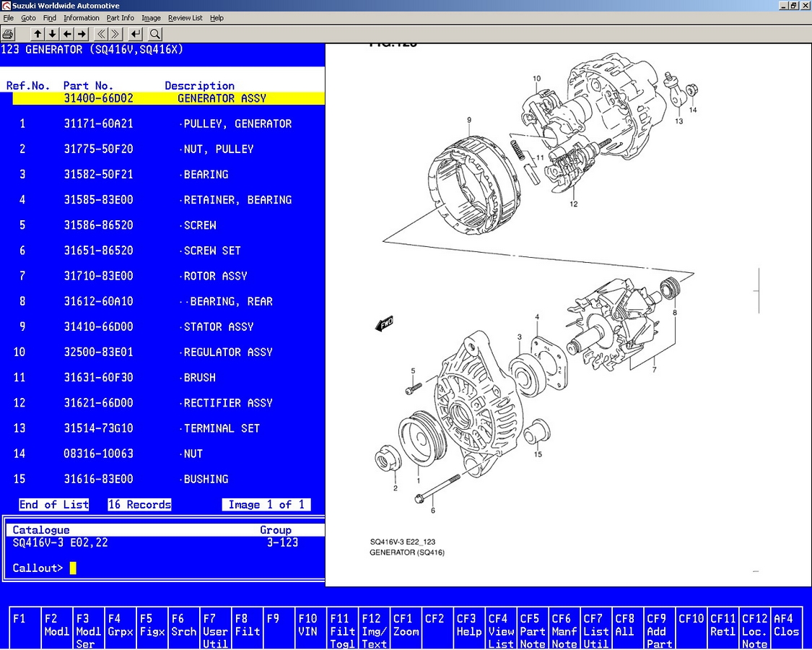Click the AF4 Clos function key
Image resolution: width=812 pixels, height=650 pixels.
pyautogui.click(x=785, y=628)
